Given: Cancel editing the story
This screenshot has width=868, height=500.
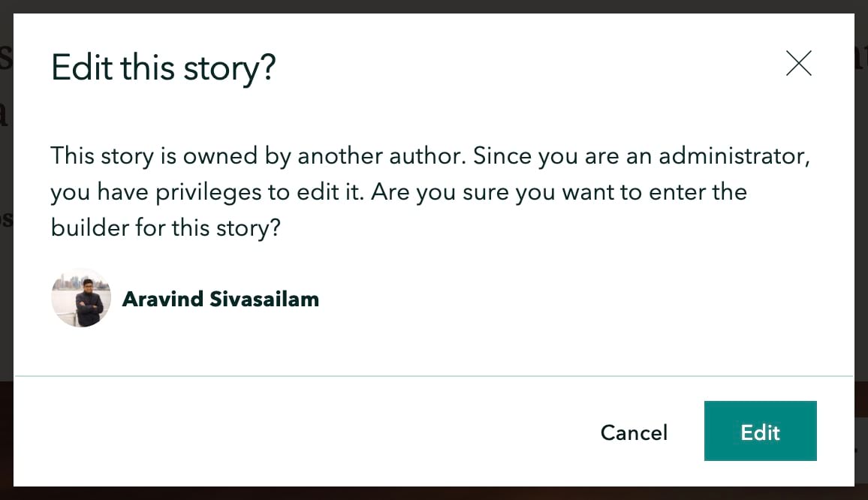Looking at the screenshot, I should point(634,432).
